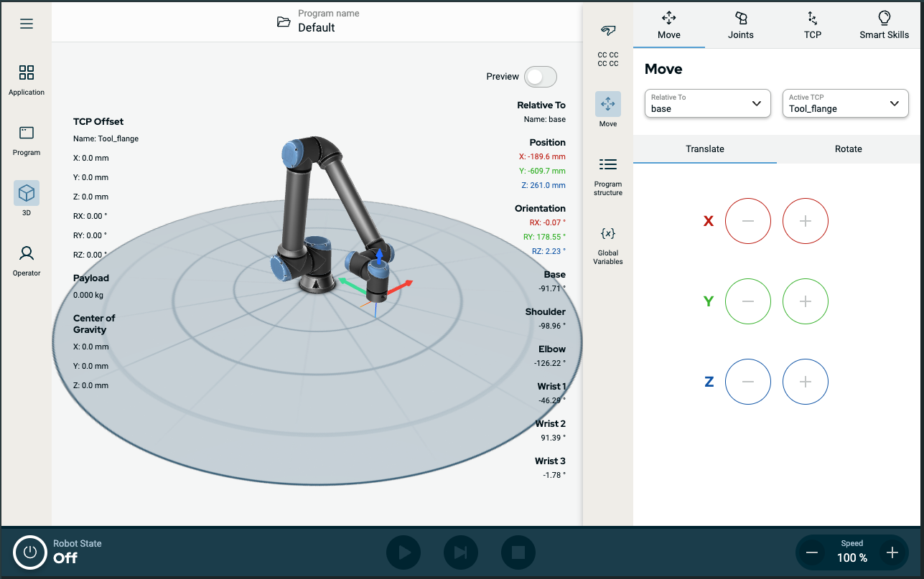Image resolution: width=924 pixels, height=579 pixels.
Task: Switch to the Rotate tab
Action: tap(848, 149)
